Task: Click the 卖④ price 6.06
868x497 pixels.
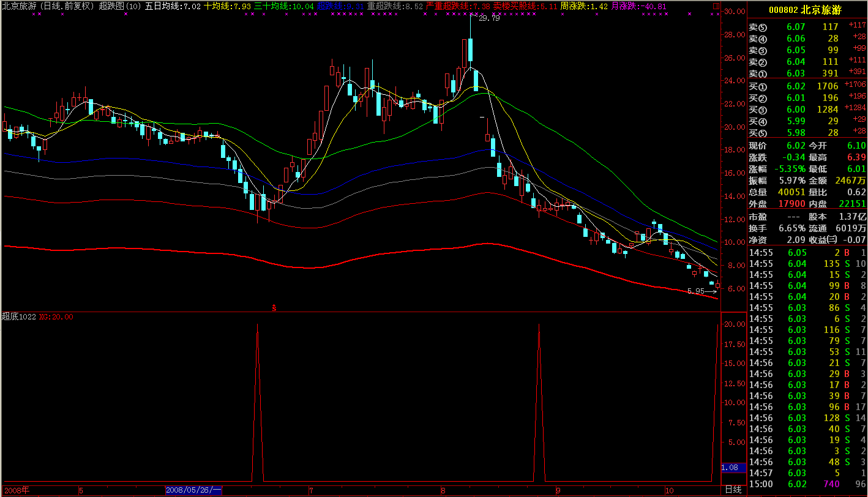Action: 796,39
